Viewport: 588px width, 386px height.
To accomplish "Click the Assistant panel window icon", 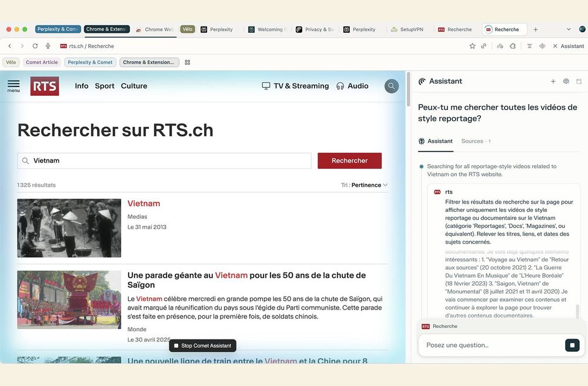I will tap(579, 81).
